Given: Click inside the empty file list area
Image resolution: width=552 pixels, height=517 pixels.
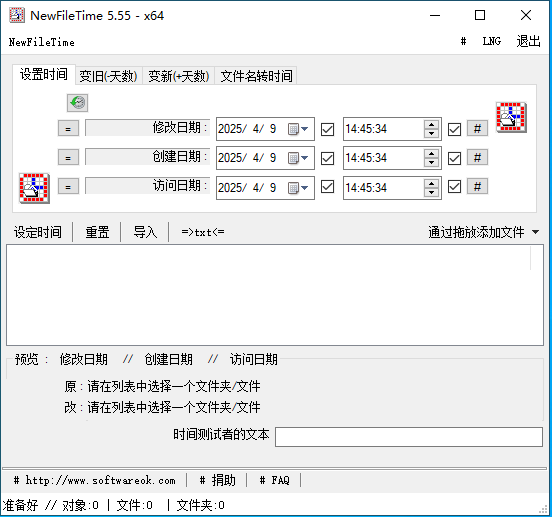Looking at the screenshot, I should click(x=275, y=295).
